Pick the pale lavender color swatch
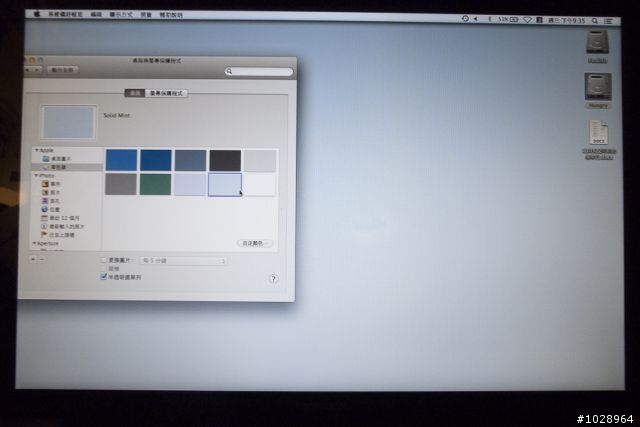 point(190,185)
